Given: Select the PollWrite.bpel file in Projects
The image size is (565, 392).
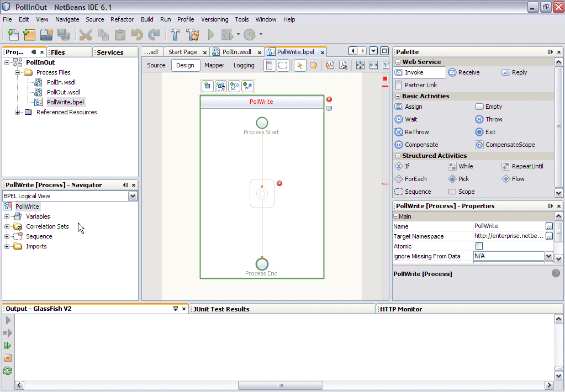Looking at the screenshot, I should [x=65, y=102].
